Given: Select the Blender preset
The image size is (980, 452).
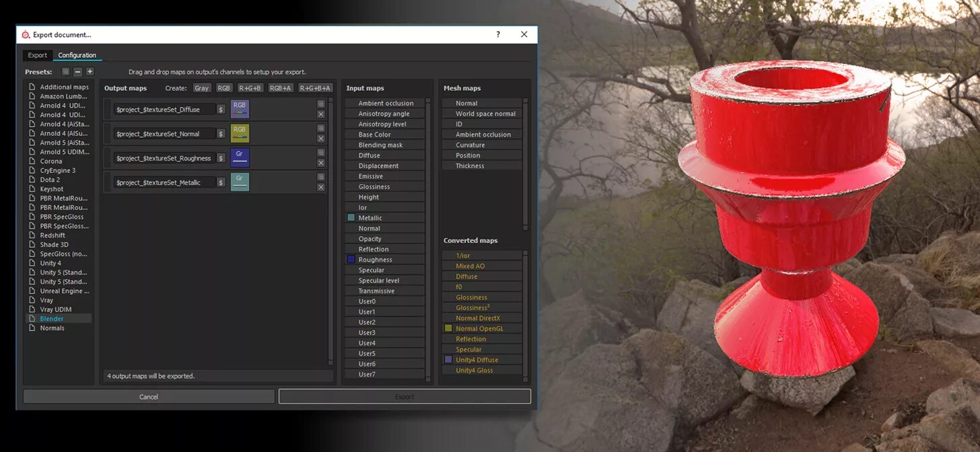Looking at the screenshot, I should point(59,319).
